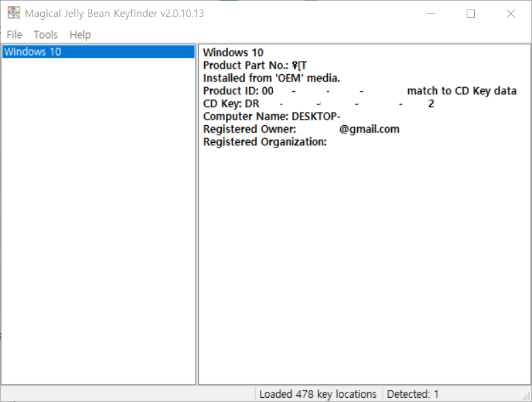Click the resize grip in status bar corner
Image resolution: width=532 pixels, height=402 pixels.
527,397
